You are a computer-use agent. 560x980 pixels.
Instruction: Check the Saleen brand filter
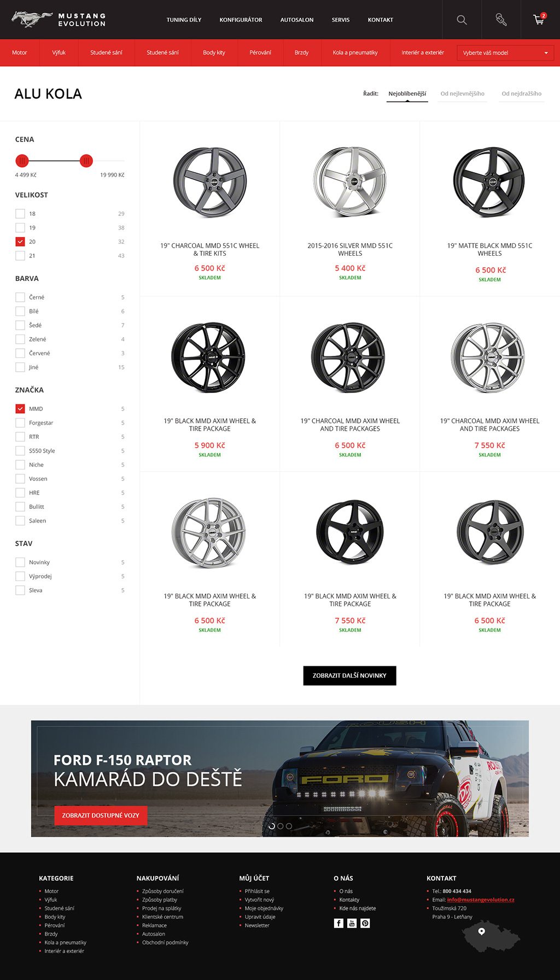pos(20,521)
